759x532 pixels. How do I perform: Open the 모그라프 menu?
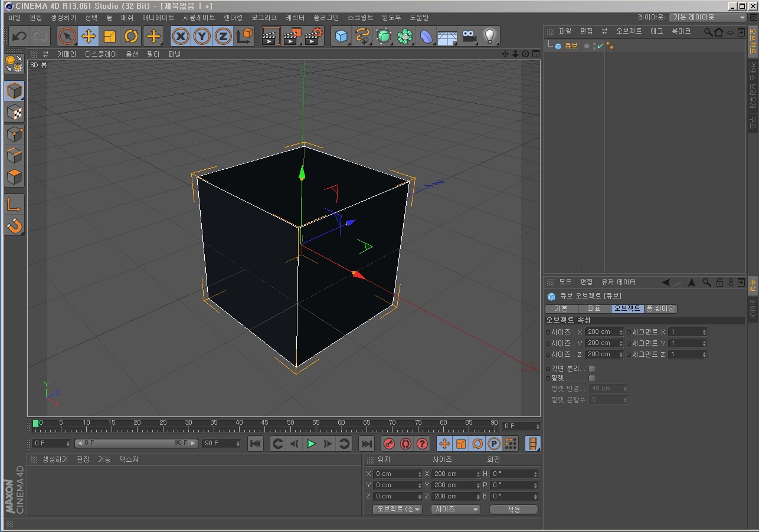pos(264,18)
